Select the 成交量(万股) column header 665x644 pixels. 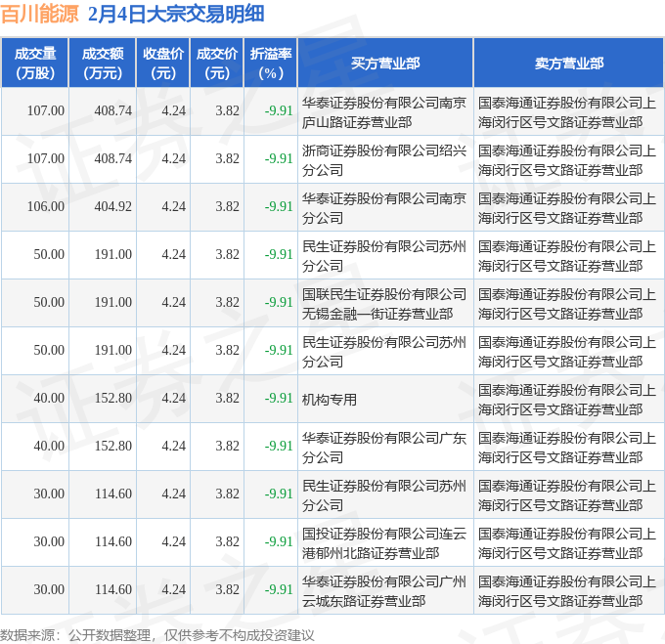[x=35, y=63]
